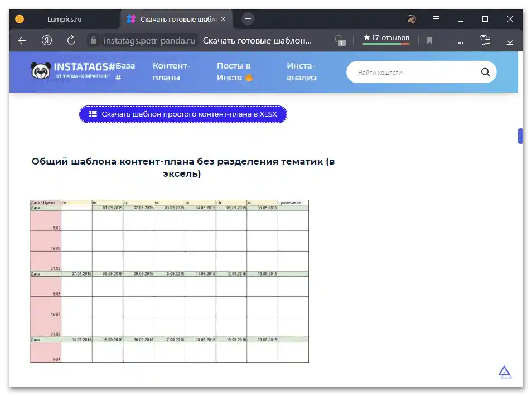This screenshot has height=396, width=532.
Task: Open the Посты в Инсте menu item
Action: [x=234, y=71]
